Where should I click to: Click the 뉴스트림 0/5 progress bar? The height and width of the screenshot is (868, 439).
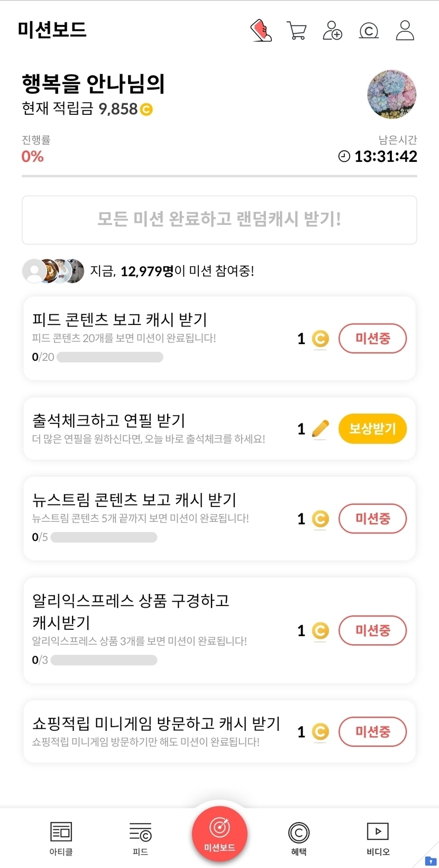click(104, 537)
